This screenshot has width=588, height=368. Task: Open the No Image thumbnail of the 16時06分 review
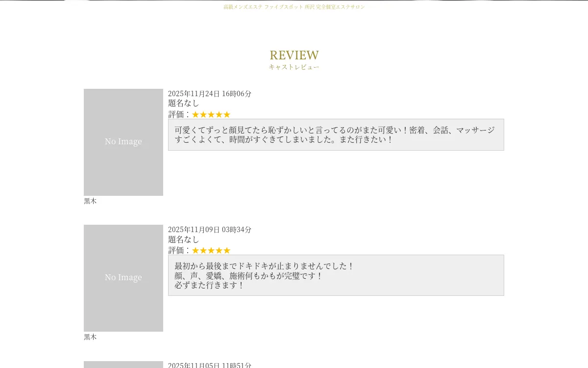coord(123,142)
